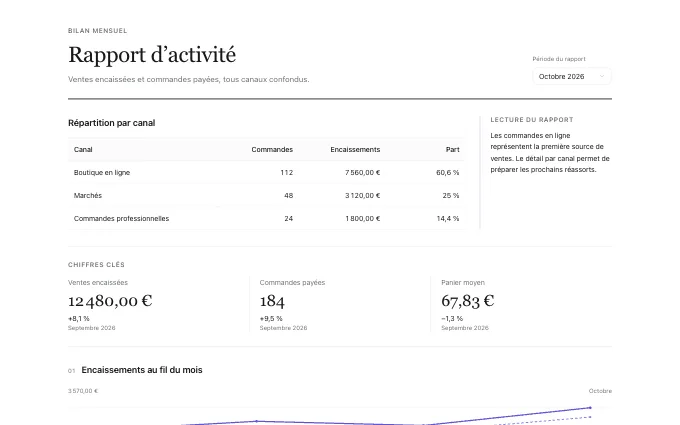Click the 1 800,00 € cell

click(x=363, y=219)
